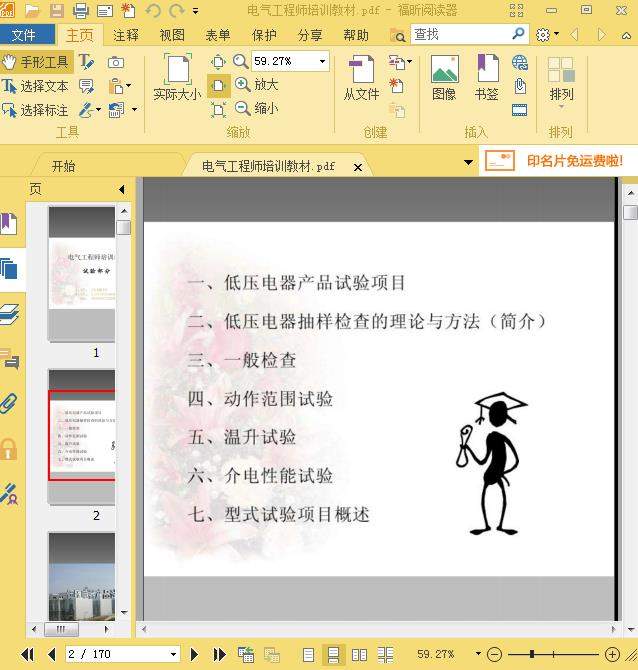Viewport: 638px width, 670px height.
Task: Click 从文件 create PDF button
Action: pyautogui.click(x=362, y=78)
